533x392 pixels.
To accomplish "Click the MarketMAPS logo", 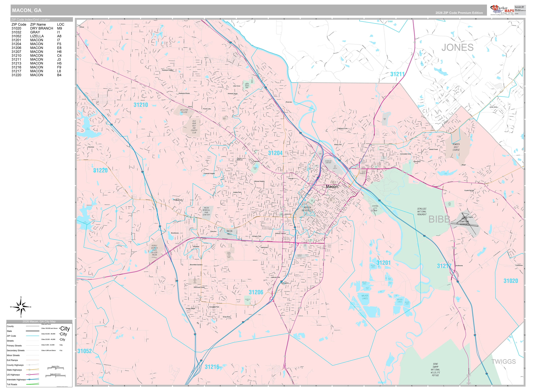I will click(502, 10).
